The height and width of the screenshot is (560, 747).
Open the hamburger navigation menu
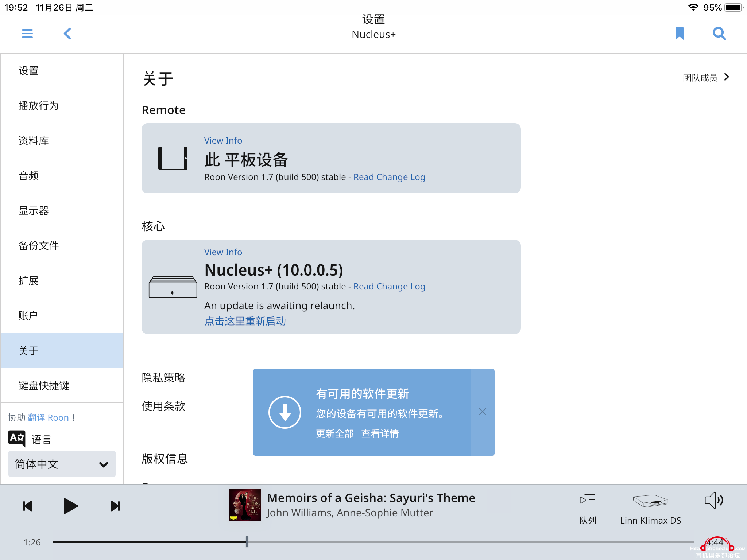[27, 34]
